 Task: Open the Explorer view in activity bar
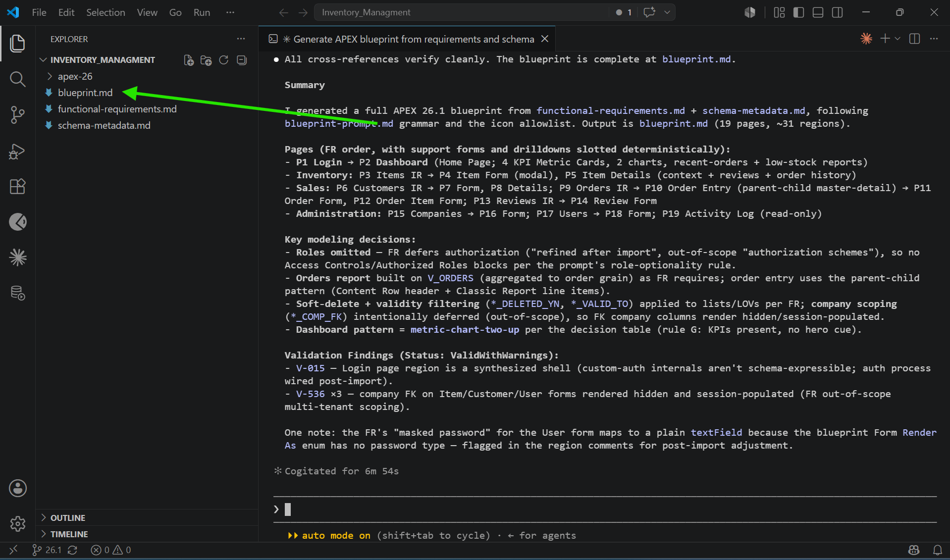click(18, 44)
